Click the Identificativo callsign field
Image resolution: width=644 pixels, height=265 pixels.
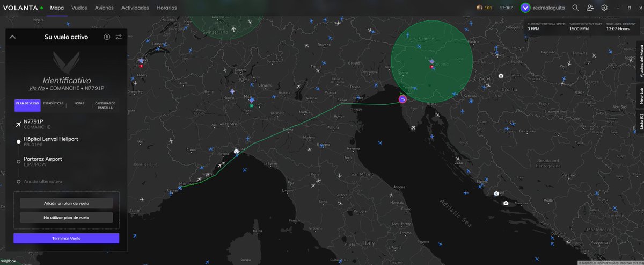[67, 80]
